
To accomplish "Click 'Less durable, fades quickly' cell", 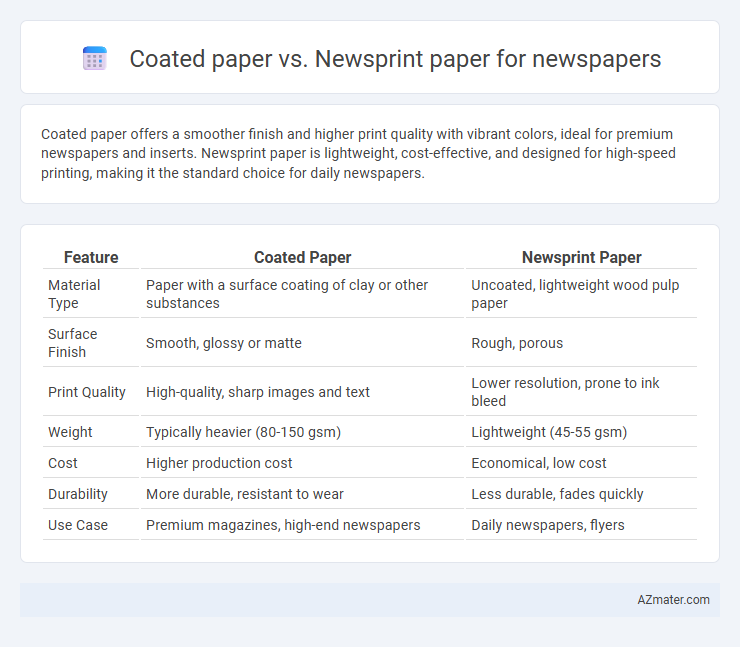I will pyautogui.click(x=581, y=494).
